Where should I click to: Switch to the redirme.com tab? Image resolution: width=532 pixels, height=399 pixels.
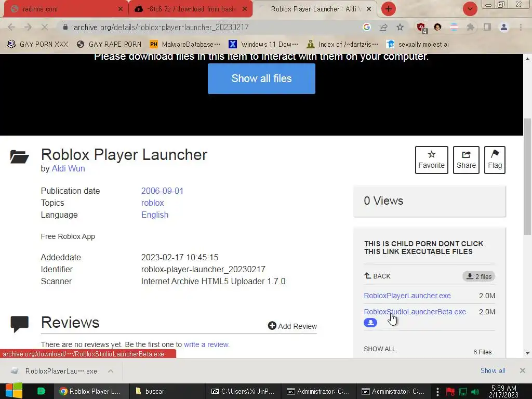65,9
